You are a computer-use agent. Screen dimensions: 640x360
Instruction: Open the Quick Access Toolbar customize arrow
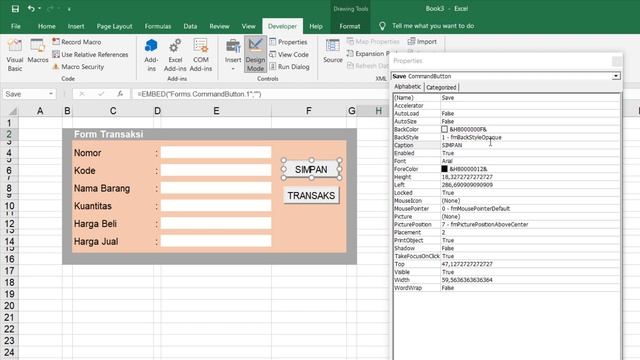(69, 9)
